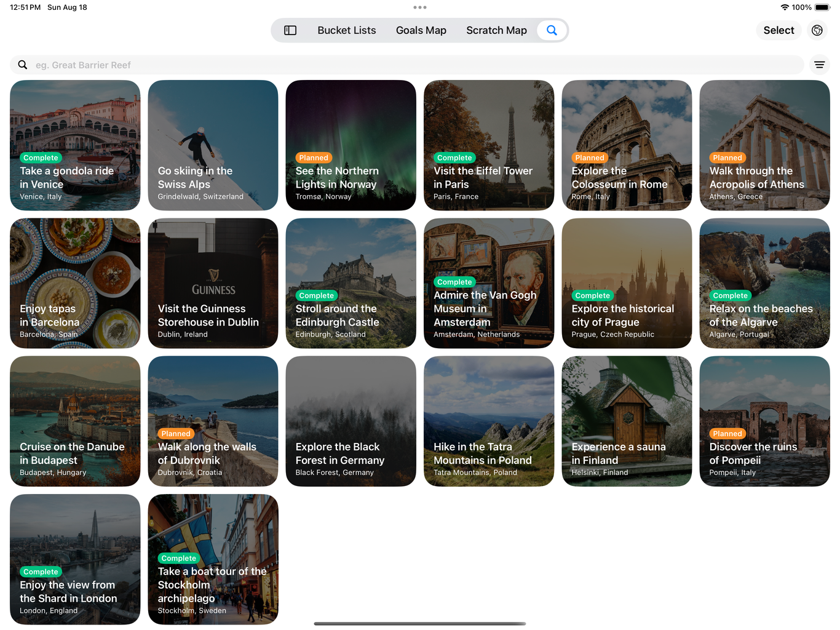
Task: Open the beaches of the Algarve card
Action: (x=765, y=283)
